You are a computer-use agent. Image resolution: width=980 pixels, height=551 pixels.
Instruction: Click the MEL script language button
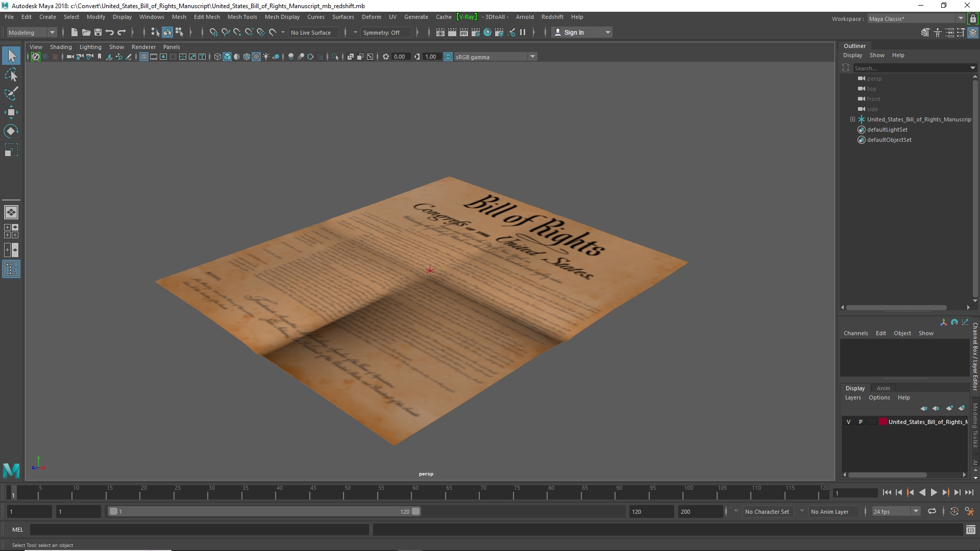(x=18, y=530)
